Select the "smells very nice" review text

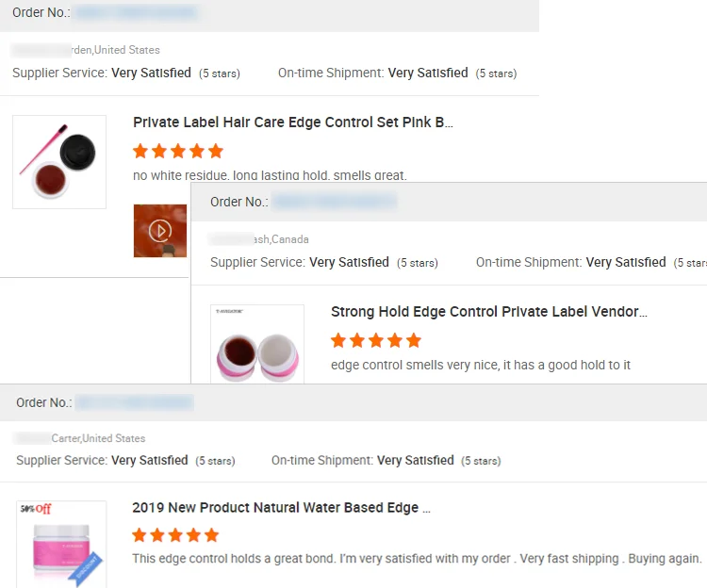[481, 365]
